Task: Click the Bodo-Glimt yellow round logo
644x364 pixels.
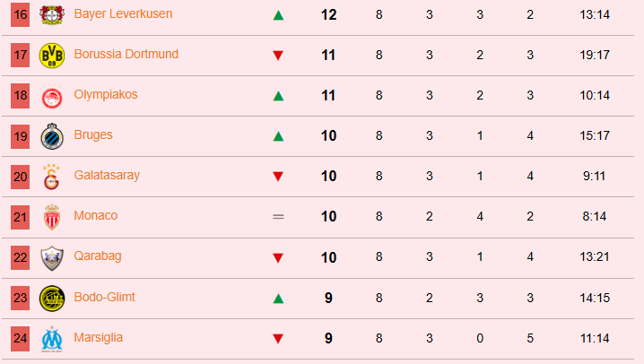Action: click(52, 299)
